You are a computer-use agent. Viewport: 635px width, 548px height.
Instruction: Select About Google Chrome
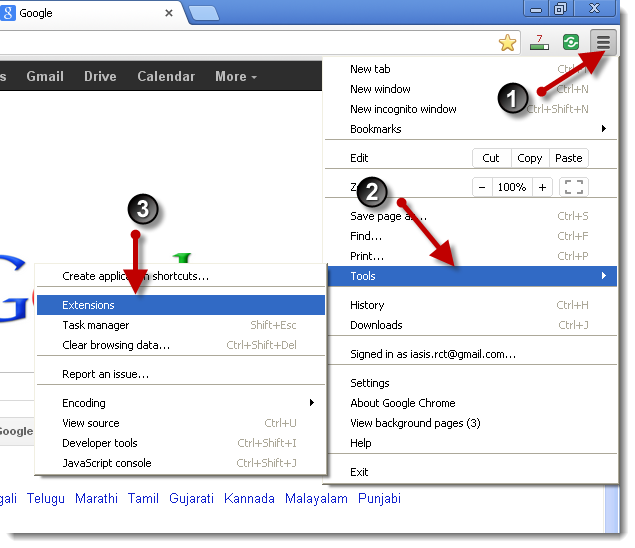tap(471, 403)
